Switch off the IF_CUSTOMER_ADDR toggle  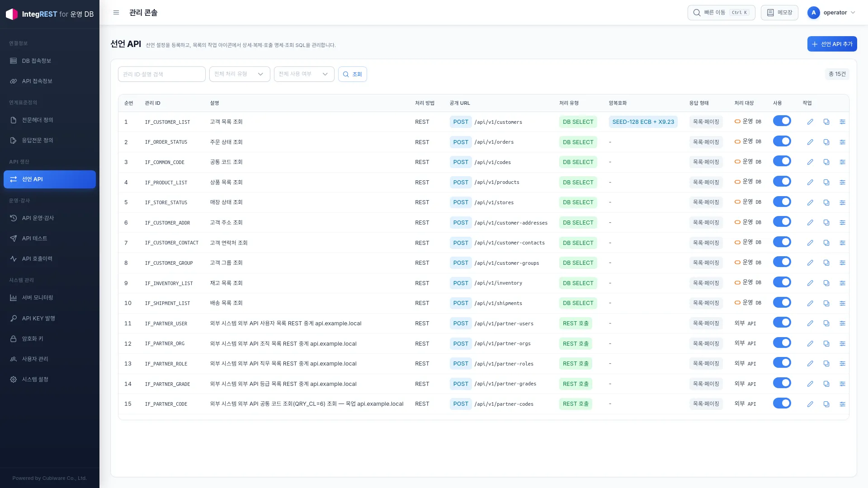(782, 222)
